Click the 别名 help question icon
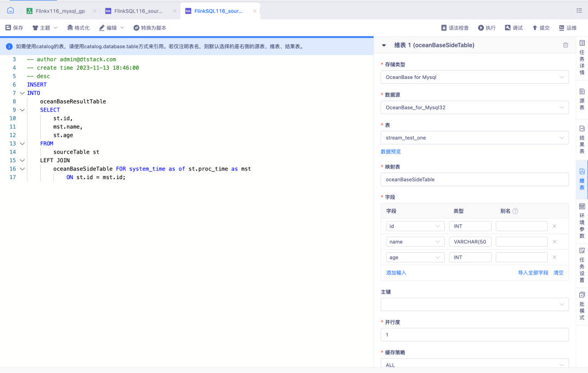 (515, 211)
